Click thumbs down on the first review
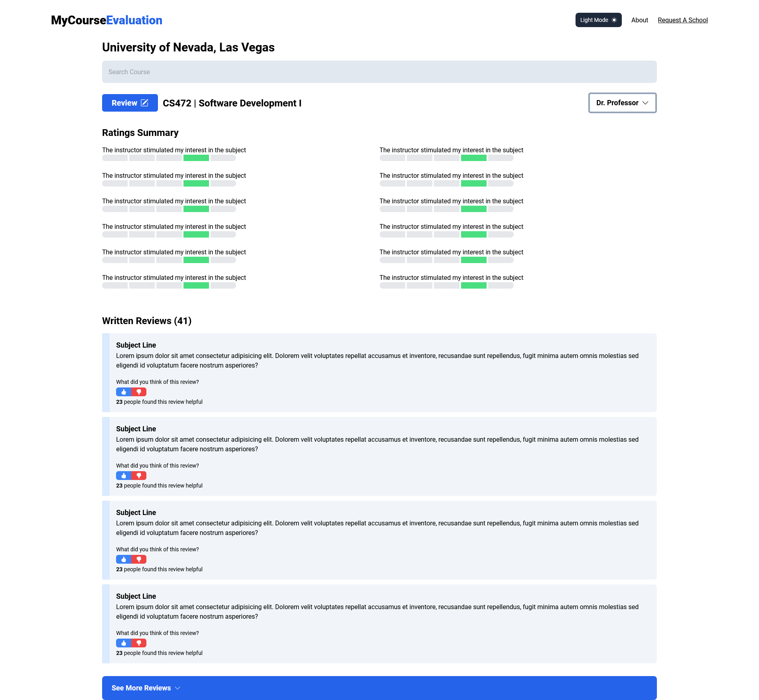759x700 pixels. point(139,392)
